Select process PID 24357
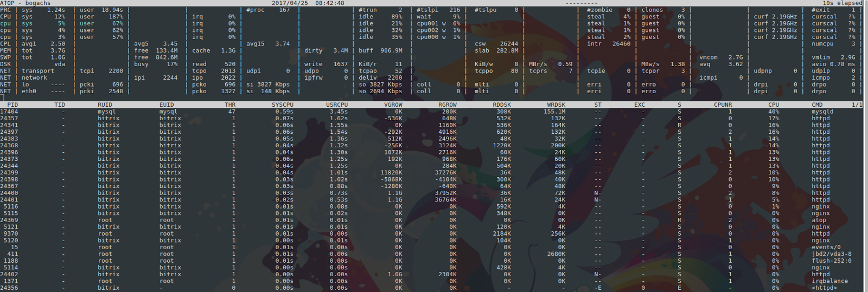Image resolution: width=868 pixels, height=292 pixels. point(9,118)
